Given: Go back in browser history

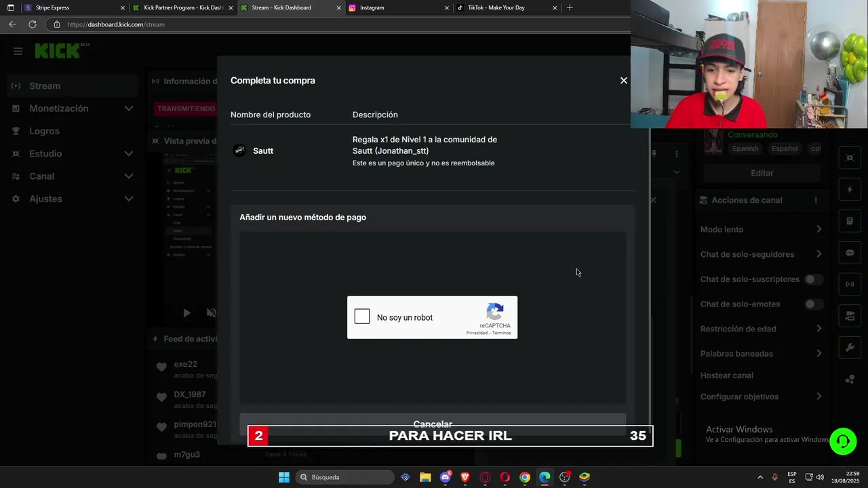Looking at the screenshot, I should pos(12,24).
